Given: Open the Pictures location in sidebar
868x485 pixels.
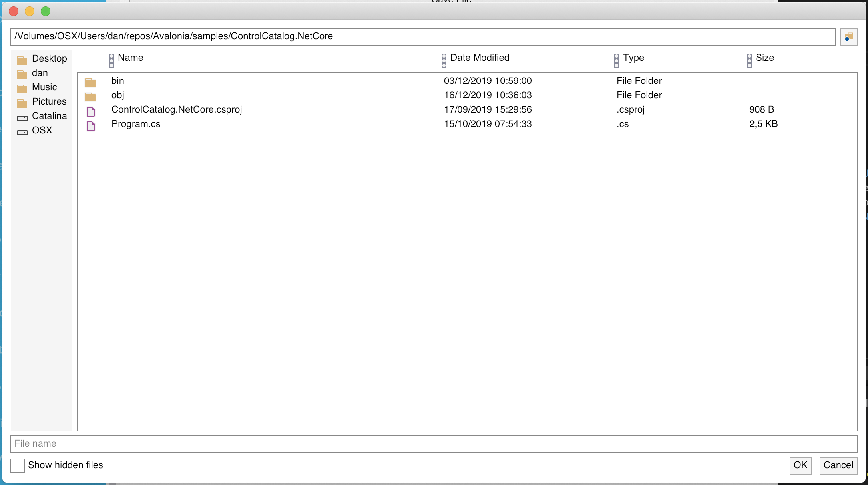Looking at the screenshot, I should click(x=49, y=101).
